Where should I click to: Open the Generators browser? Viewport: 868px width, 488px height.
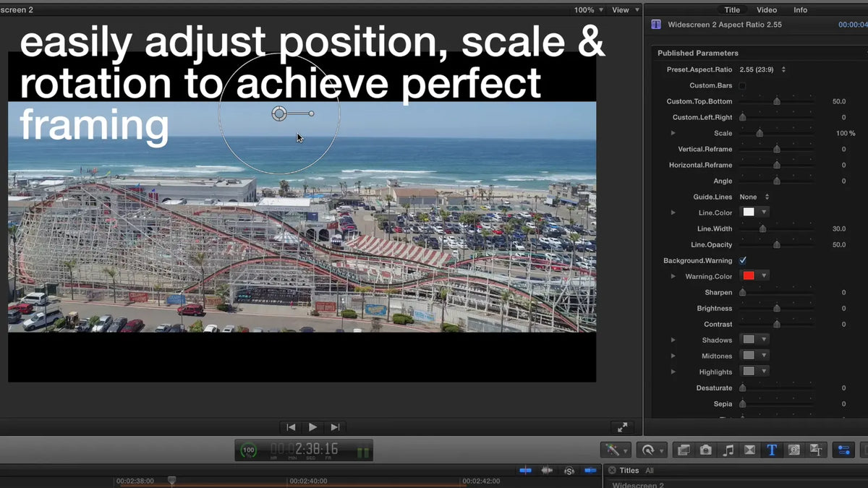793,450
